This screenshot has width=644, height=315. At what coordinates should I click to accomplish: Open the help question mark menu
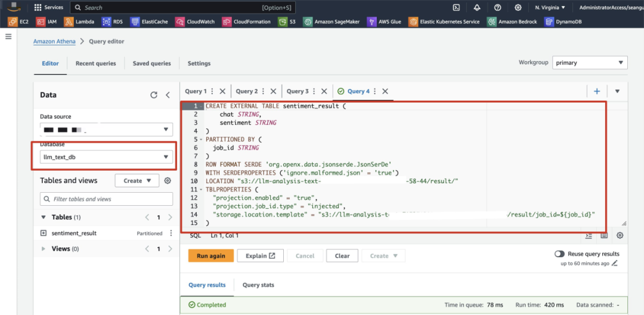[497, 7]
